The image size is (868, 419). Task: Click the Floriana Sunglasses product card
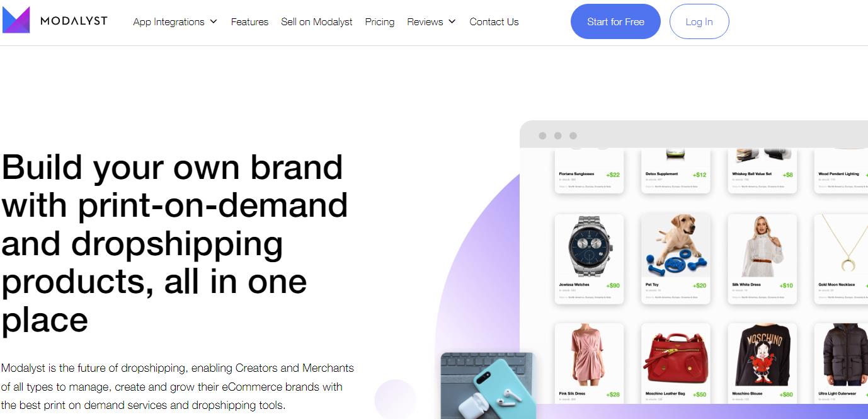(x=589, y=171)
